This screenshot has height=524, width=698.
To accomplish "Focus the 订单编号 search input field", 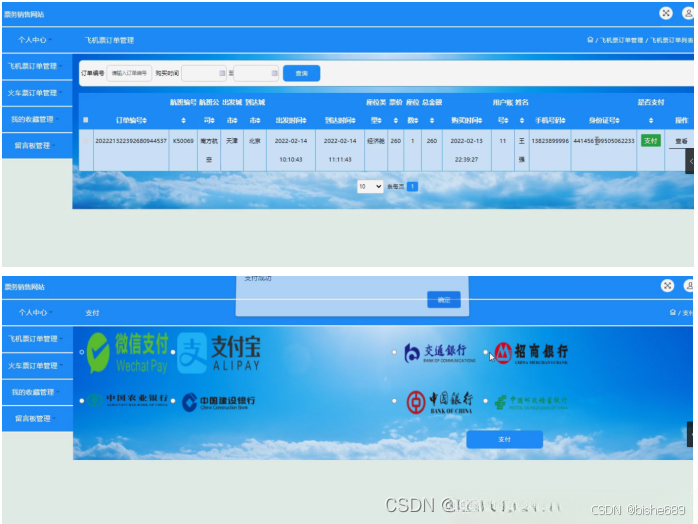I will [129, 73].
